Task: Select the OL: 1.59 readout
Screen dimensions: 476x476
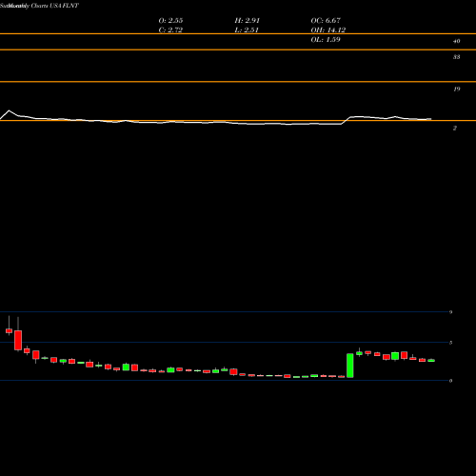Action: pos(326,39)
